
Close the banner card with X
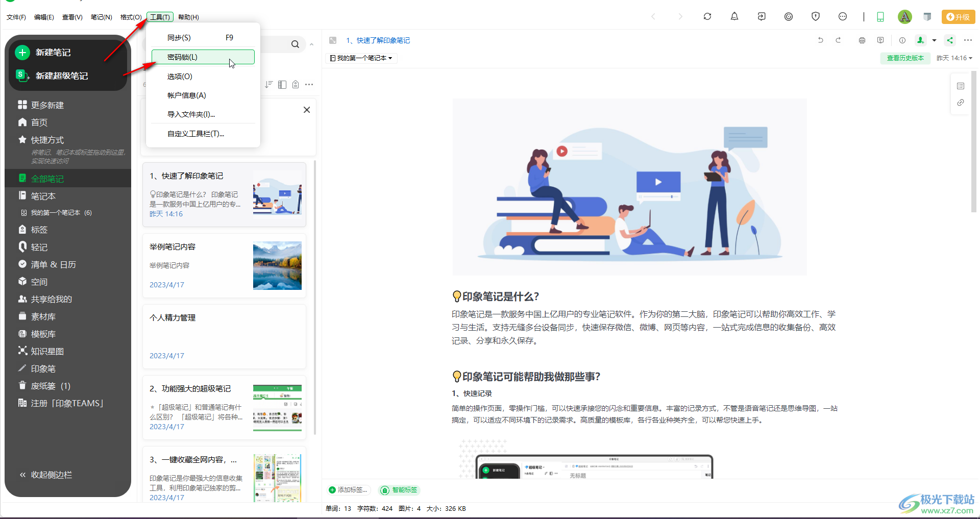click(x=307, y=110)
